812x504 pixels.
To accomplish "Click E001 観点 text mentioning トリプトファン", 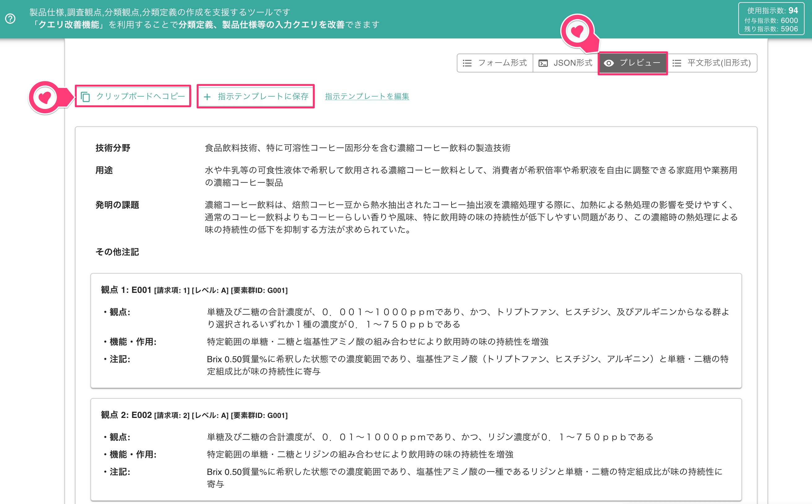I will (468, 318).
